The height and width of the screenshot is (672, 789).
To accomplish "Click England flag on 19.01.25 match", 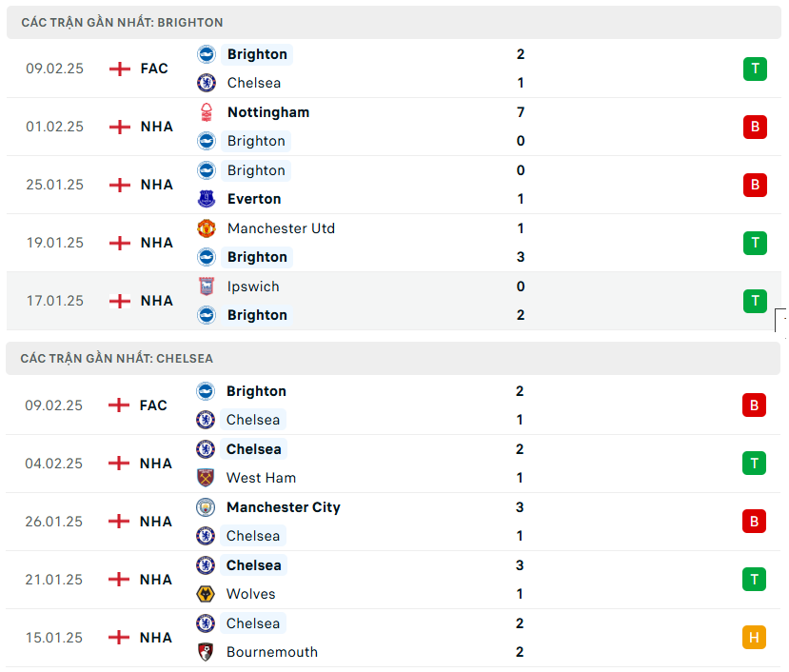I will (x=120, y=243).
